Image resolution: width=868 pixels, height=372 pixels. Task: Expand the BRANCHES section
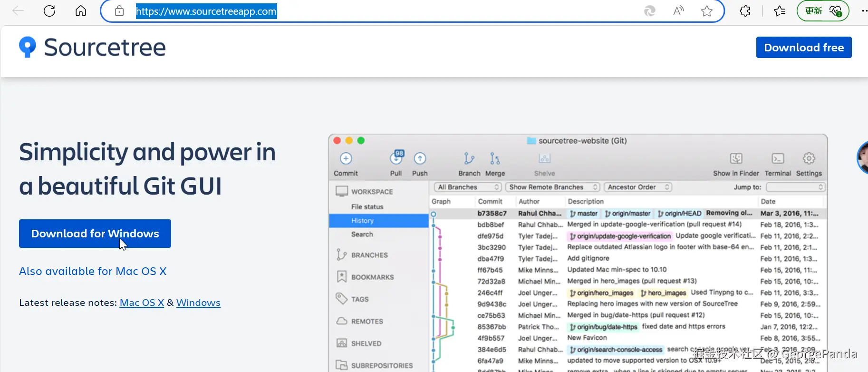(x=369, y=255)
